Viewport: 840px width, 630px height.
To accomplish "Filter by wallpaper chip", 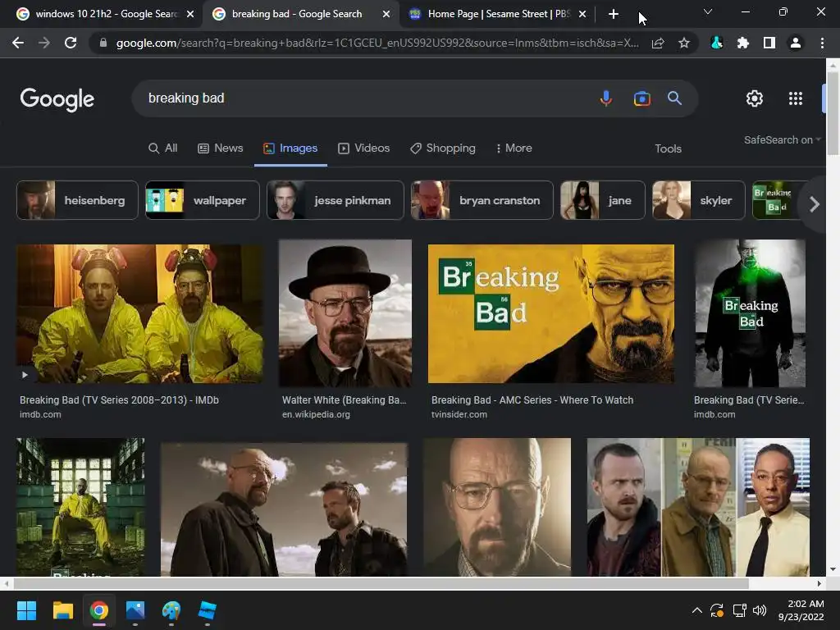I will 203,200.
